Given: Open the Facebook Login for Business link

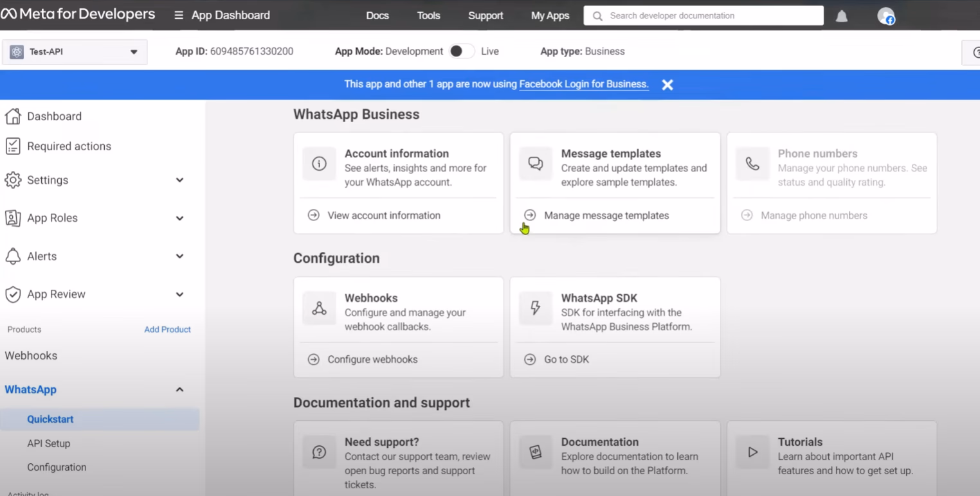Looking at the screenshot, I should pos(583,84).
